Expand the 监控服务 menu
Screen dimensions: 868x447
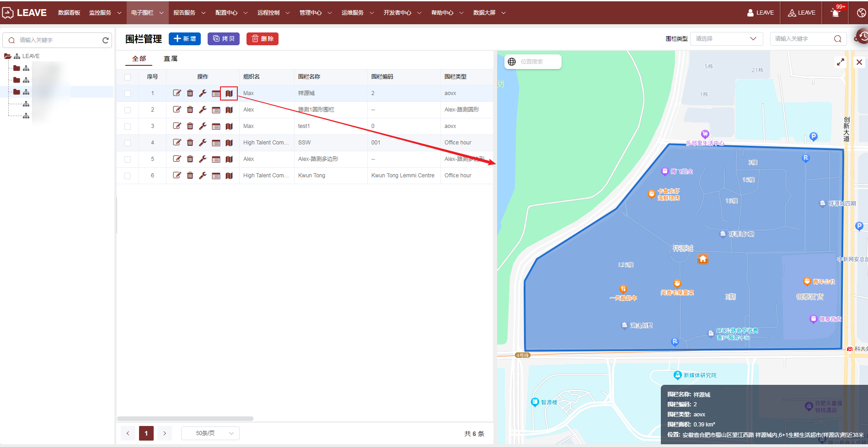pyautogui.click(x=105, y=13)
